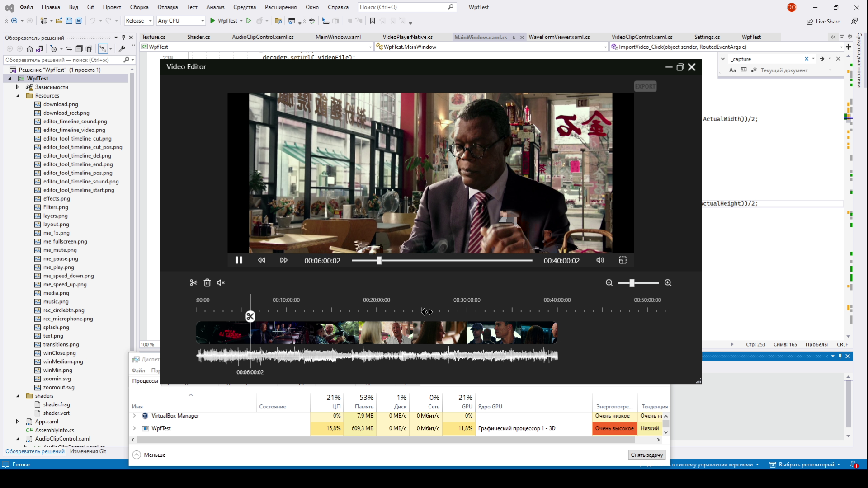This screenshot has width=868, height=488.
Task: Zoom in the timeline with magnifier plus
Action: click(x=668, y=283)
